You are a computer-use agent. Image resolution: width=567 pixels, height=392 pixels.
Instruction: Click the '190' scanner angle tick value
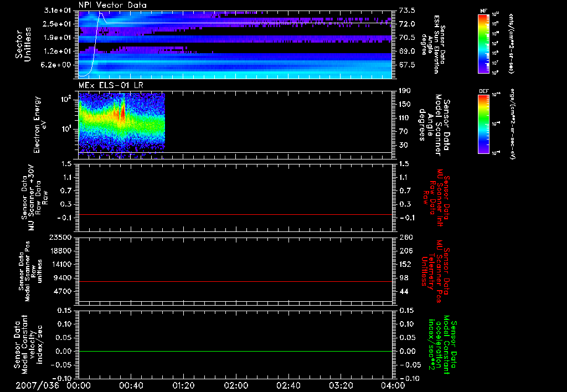coord(405,91)
